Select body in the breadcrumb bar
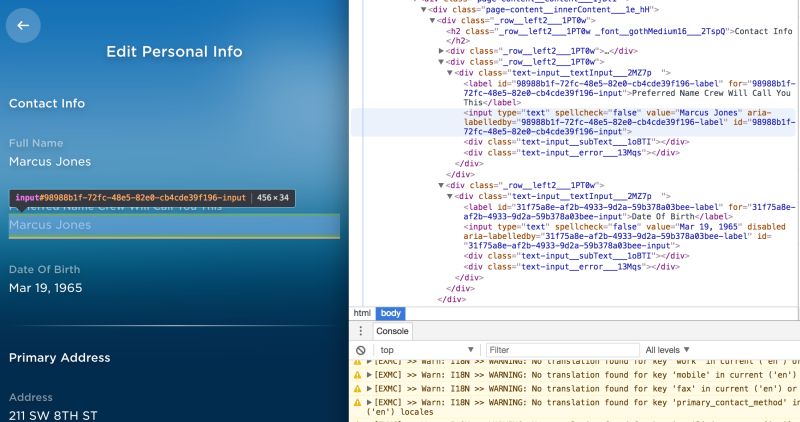The height and width of the screenshot is (422, 800). click(390, 313)
